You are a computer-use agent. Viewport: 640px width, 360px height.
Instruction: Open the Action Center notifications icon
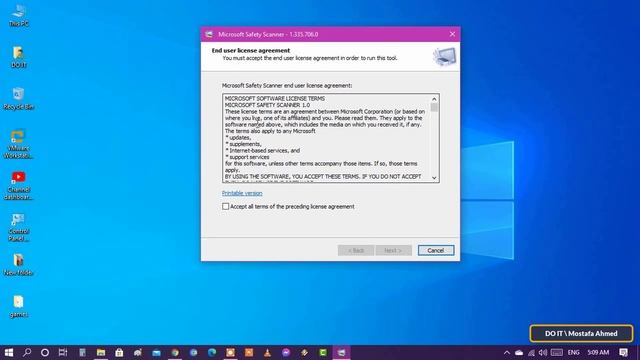[623, 353]
